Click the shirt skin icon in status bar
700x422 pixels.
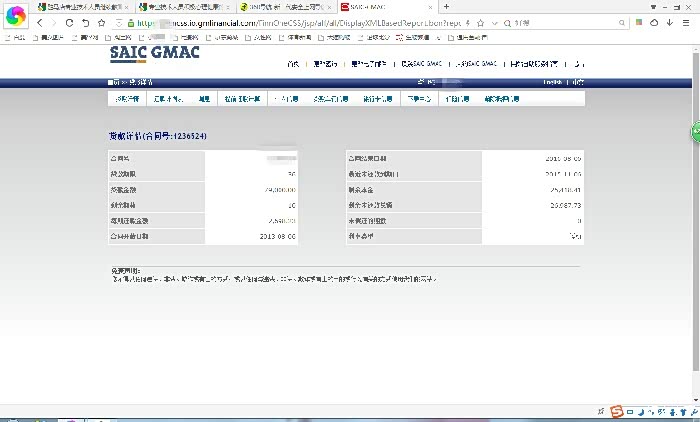(683, 412)
